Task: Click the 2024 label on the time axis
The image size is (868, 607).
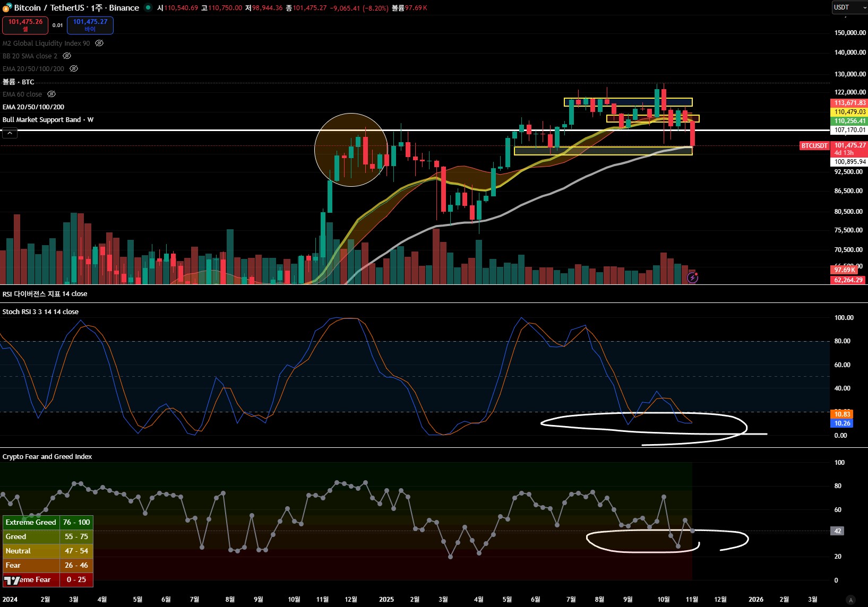Action: [10, 600]
